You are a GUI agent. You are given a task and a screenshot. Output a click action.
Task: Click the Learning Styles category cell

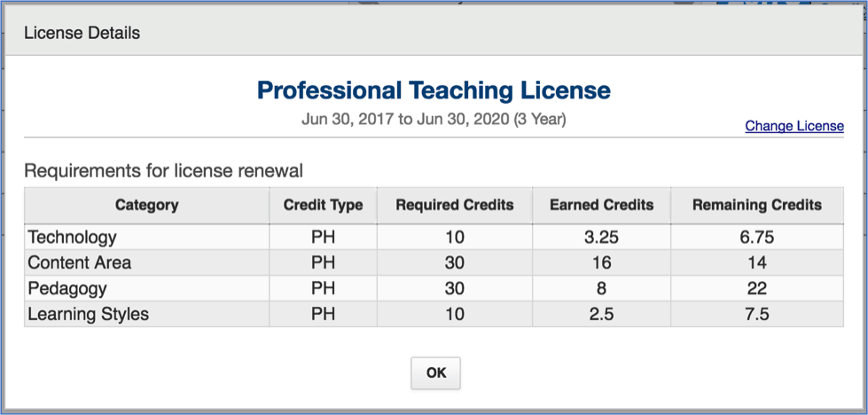tap(88, 314)
